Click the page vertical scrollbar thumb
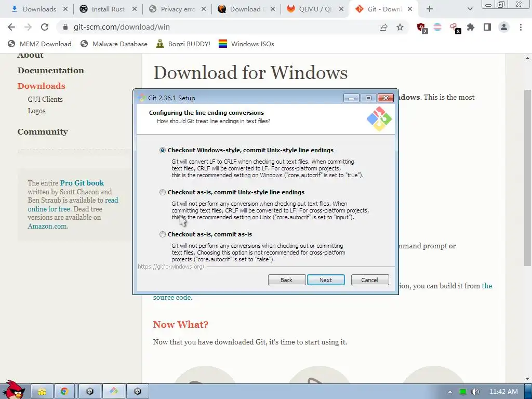Viewport: 532px width, 399px height. [527, 178]
